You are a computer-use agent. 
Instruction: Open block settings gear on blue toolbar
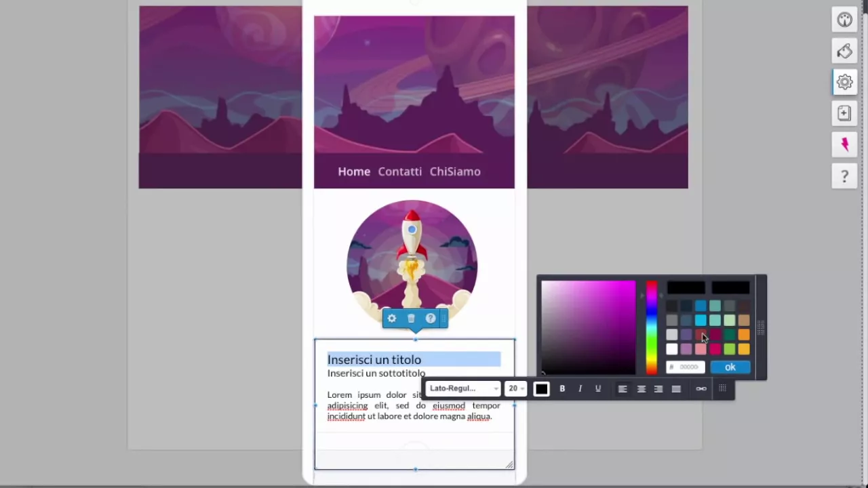point(391,318)
